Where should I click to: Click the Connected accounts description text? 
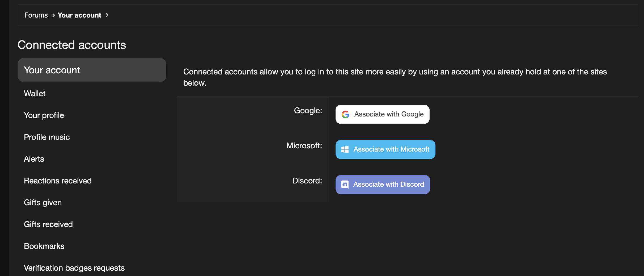click(x=395, y=77)
